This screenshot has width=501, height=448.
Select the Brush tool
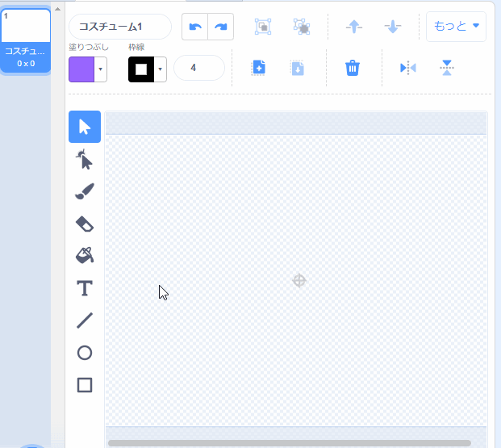(85, 191)
